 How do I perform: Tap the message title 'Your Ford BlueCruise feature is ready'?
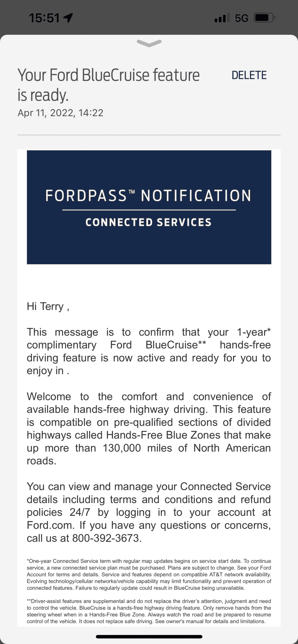point(108,85)
